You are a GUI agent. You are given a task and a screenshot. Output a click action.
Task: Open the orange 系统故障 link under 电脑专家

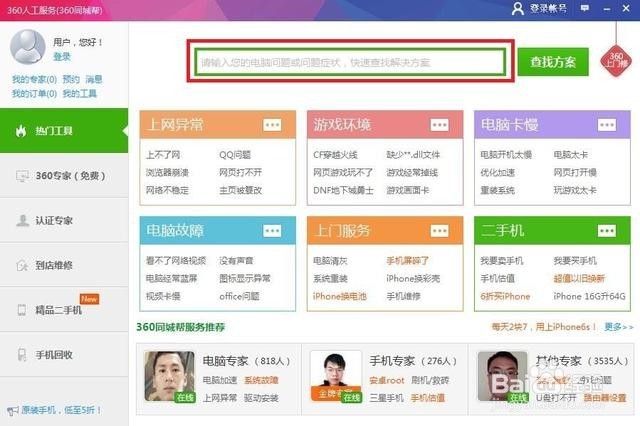(261, 380)
